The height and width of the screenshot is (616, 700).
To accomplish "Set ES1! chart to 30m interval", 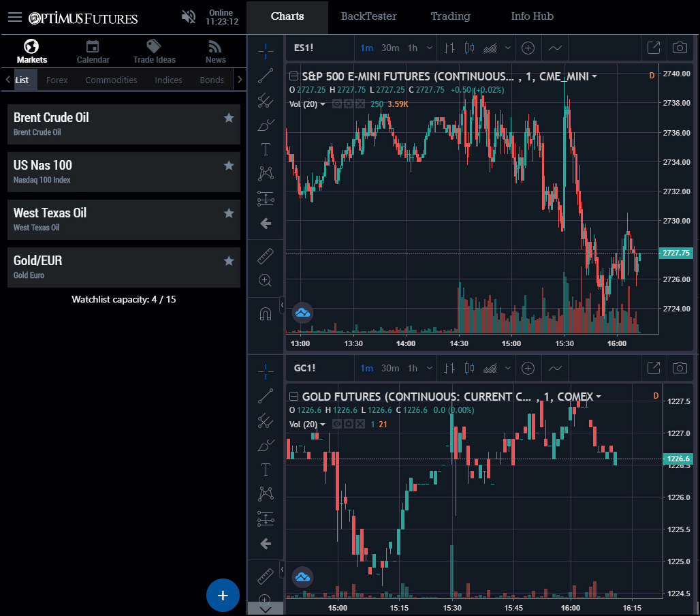I will [390, 48].
